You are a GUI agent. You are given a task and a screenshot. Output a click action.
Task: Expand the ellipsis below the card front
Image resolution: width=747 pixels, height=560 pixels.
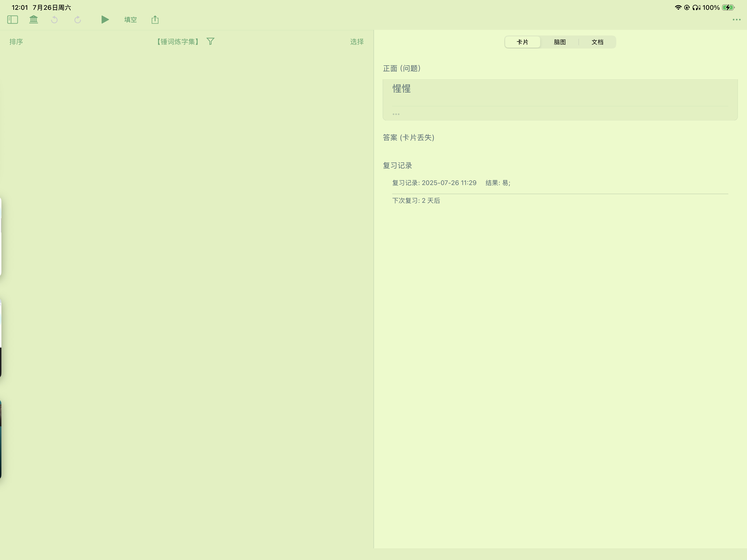[396, 114]
